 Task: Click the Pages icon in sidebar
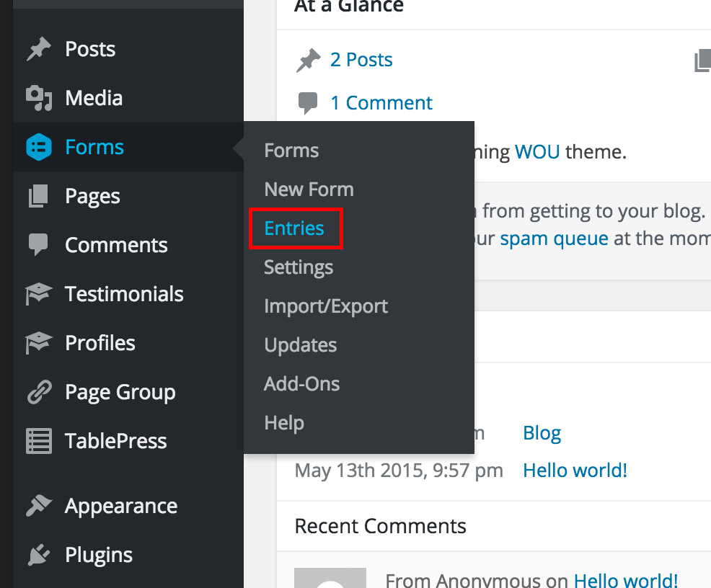[x=38, y=196]
